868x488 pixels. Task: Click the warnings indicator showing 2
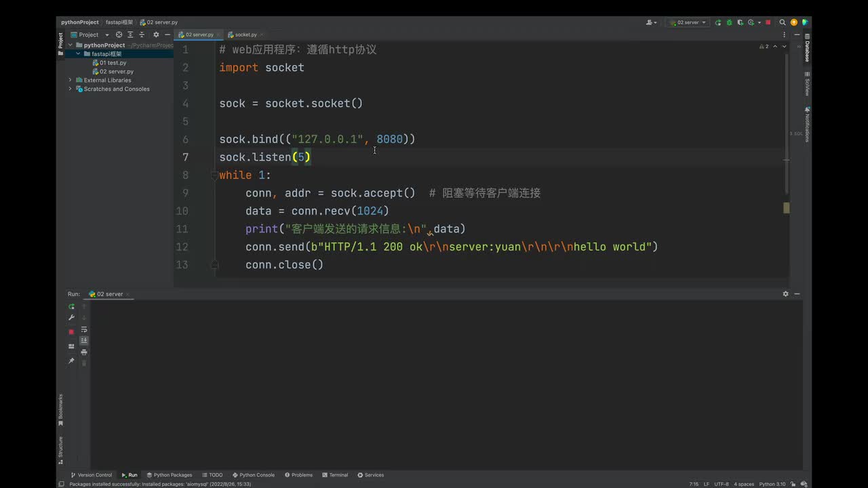tap(764, 47)
